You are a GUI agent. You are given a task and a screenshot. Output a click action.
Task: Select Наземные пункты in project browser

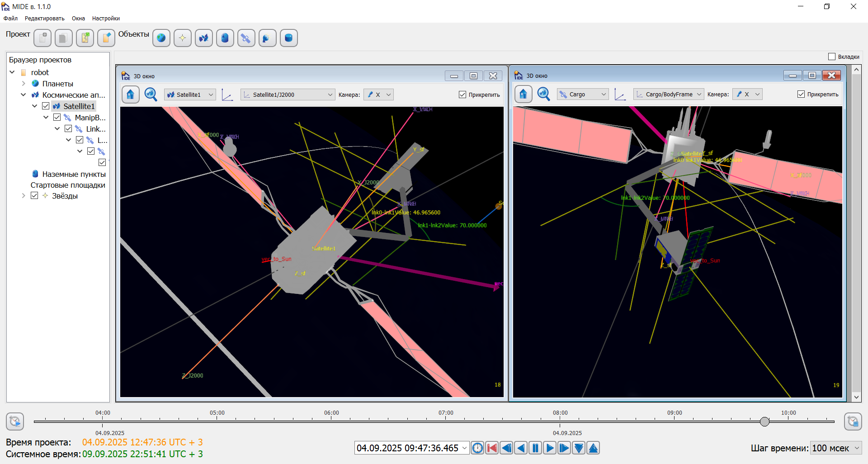coord(74,174)
